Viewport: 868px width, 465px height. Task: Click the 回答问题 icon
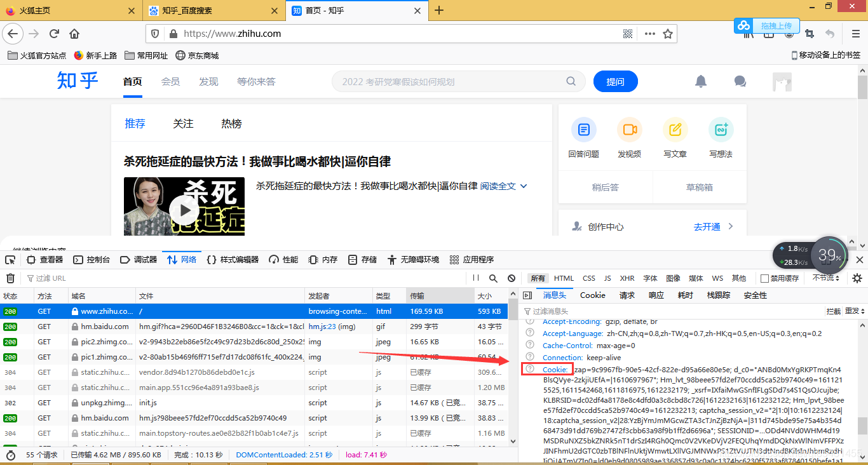[x=583, y=130]
